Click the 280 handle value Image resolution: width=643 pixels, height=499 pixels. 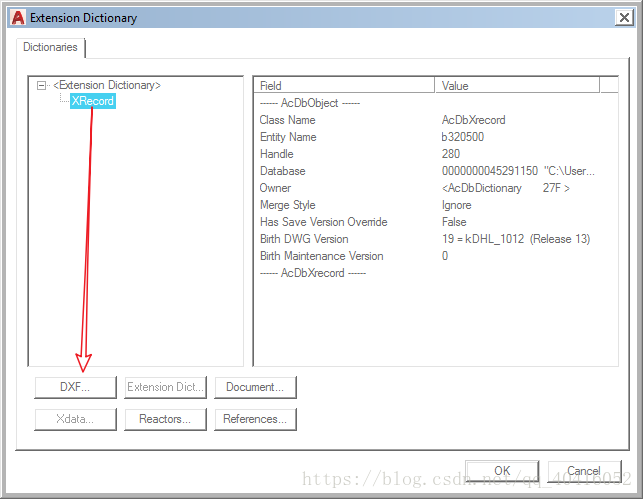451,154
